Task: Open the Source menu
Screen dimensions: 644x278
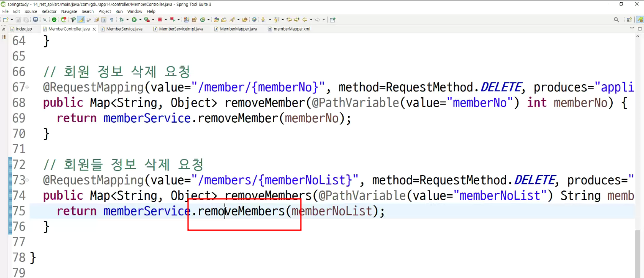Action: pos(31,11)
